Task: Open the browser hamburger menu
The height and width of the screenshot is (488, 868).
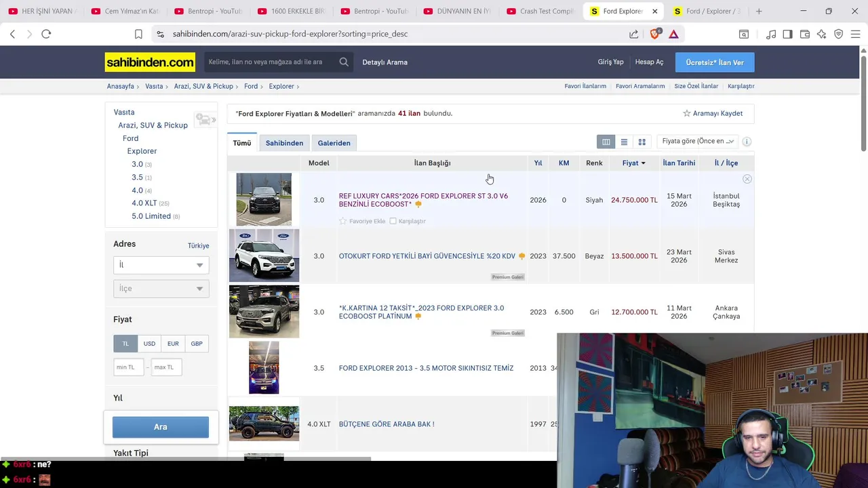Action: pyautogui.click(x=855, y=34)
